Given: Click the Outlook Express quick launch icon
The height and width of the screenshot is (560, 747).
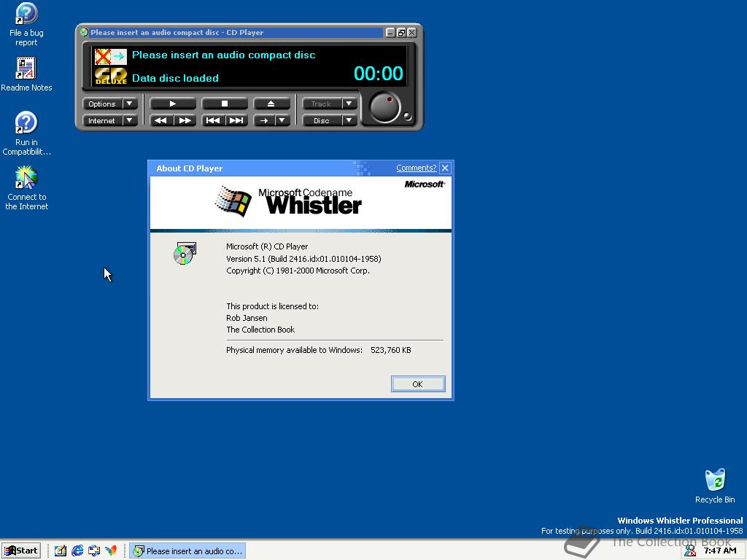Looking at the screenshot, I should tap(94, 551).
